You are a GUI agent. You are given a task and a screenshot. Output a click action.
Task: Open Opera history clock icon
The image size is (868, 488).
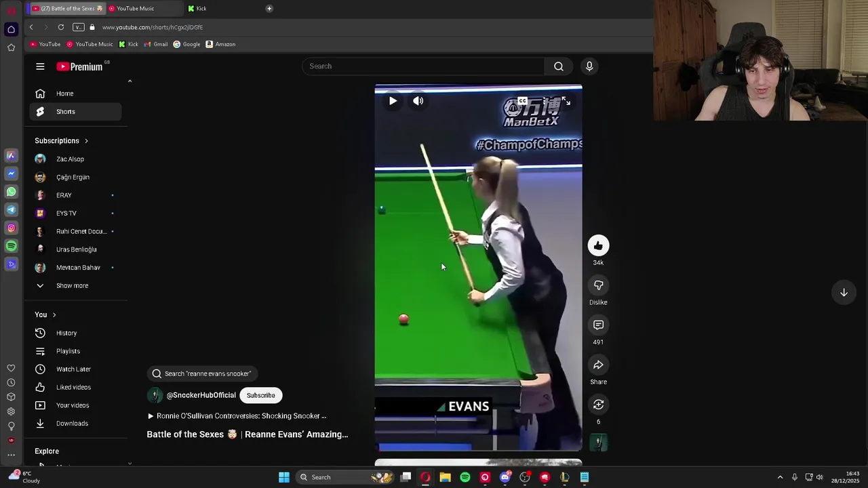coord(11,383)
